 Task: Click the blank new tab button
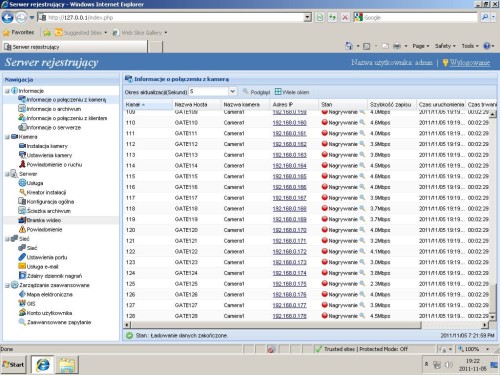[x=155, y=47]
